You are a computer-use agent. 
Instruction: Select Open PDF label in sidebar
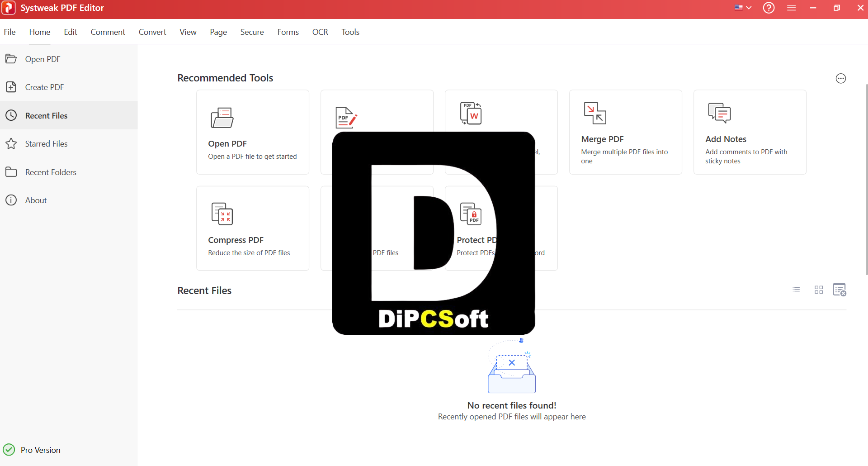[43, 59]
